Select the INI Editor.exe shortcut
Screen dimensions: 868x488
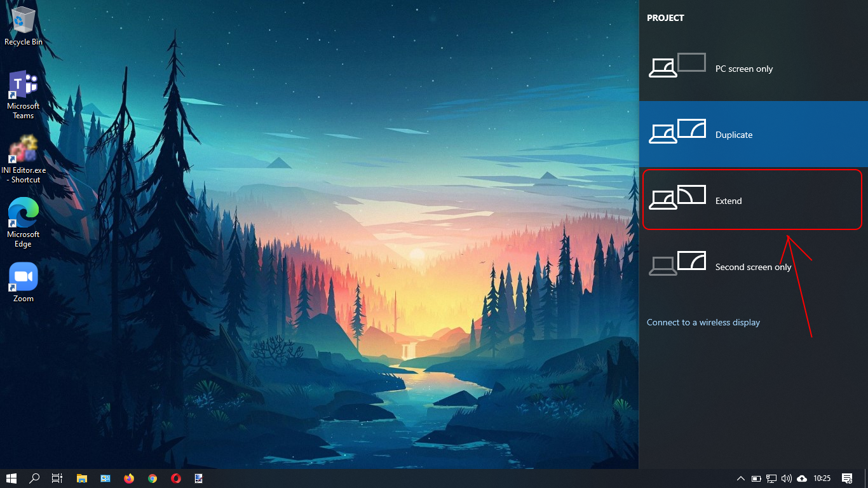[24, 159]
